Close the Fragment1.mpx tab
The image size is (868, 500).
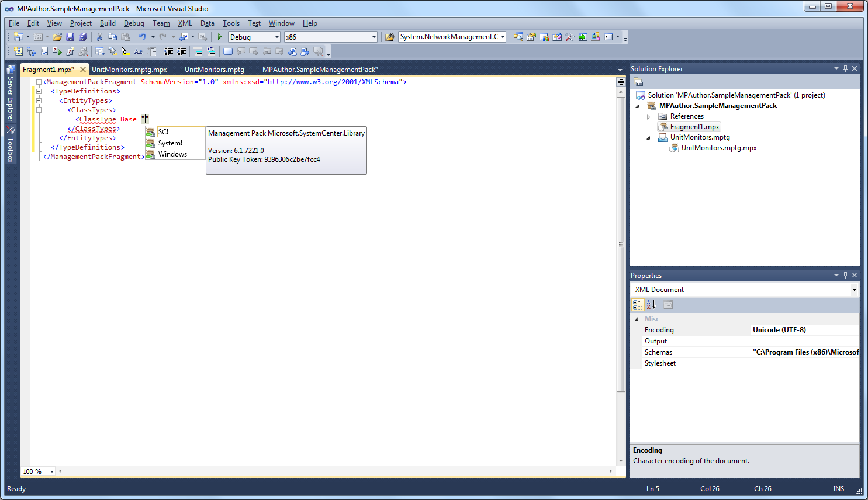(x=83, y=70)
